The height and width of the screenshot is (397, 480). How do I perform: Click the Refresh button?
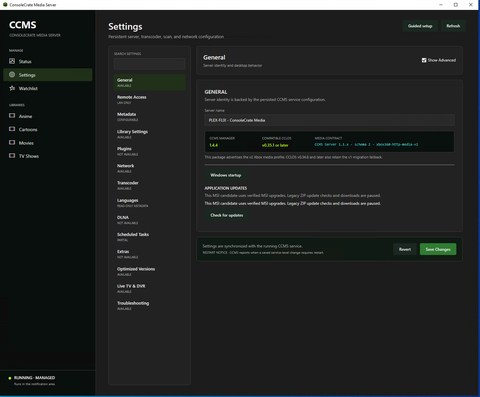pyautogui.click(x=453, y=26)
